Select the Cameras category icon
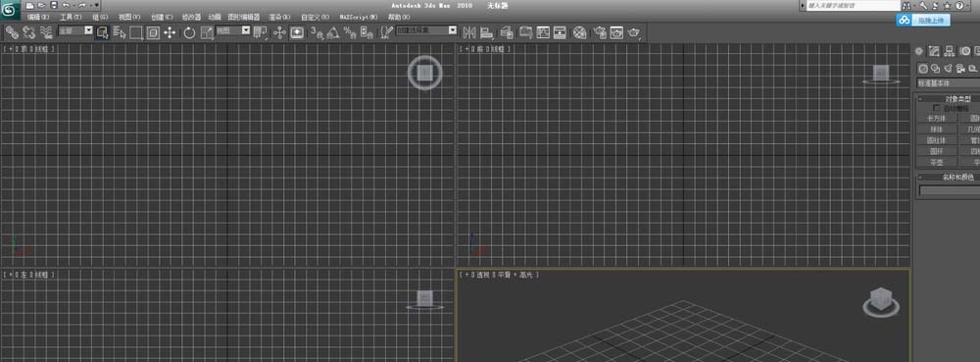Screen dimensions: 980x362 [960, 68]
